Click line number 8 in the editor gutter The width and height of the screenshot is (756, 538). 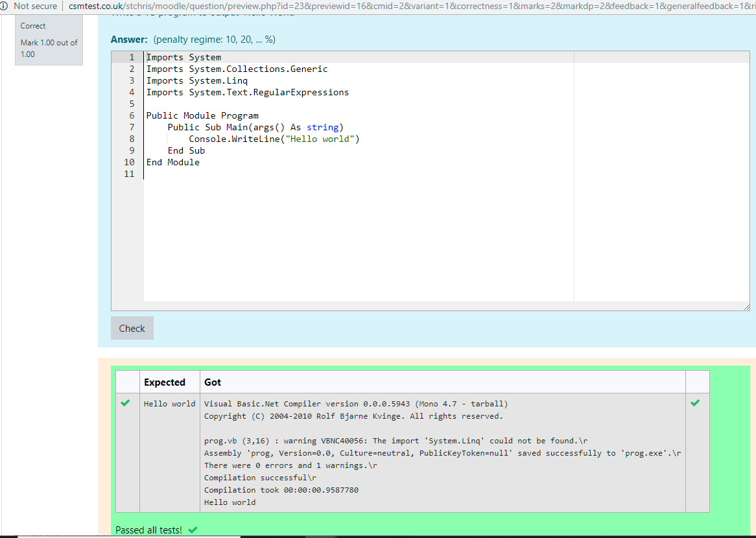click(x=132, y=139)
